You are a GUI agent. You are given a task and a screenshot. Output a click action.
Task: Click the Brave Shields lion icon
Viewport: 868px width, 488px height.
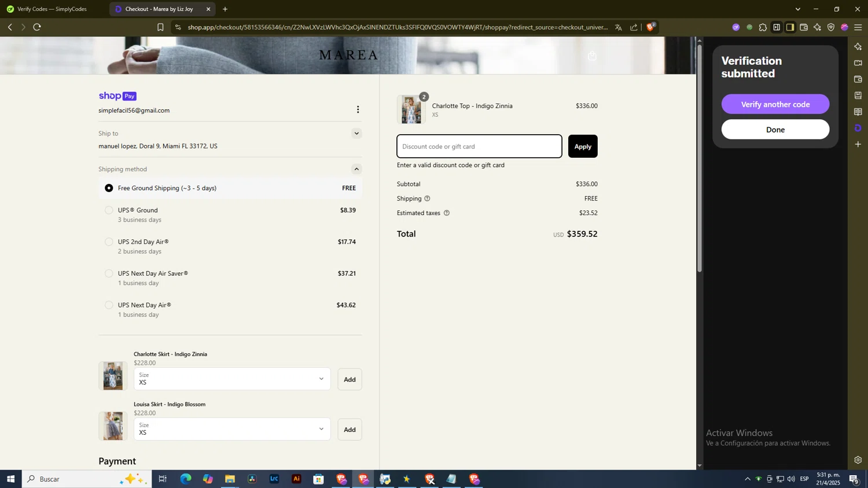click(650, 27)
